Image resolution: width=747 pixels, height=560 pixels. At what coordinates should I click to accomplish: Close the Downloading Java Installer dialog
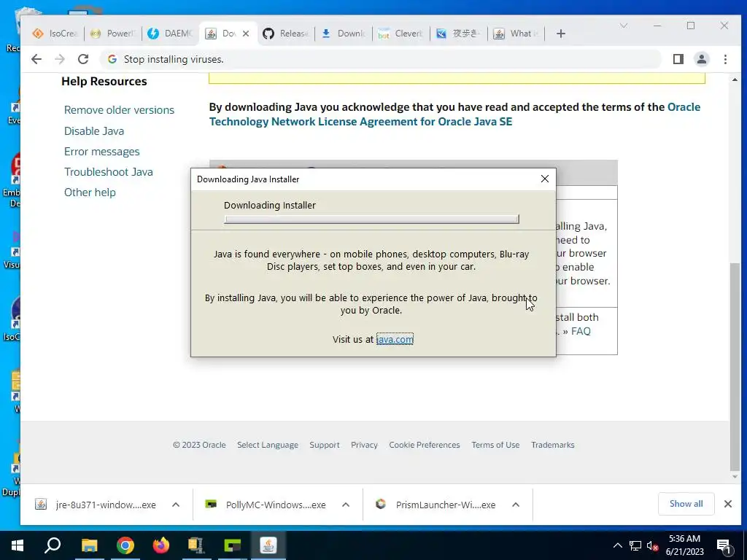click(544, 179)
